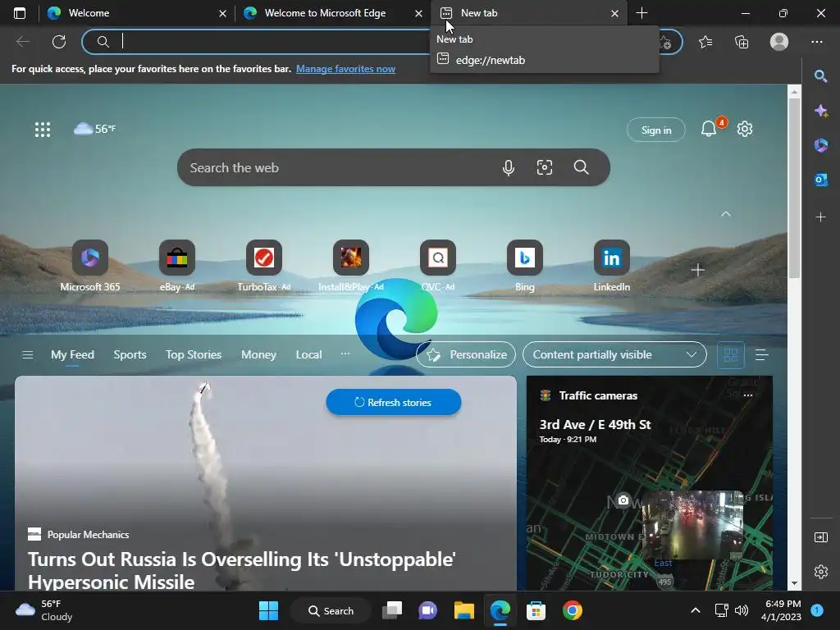This screenshot has height=630, width=840.
Task: Open the profile avatar icon
Action: (x=779, y=42)
